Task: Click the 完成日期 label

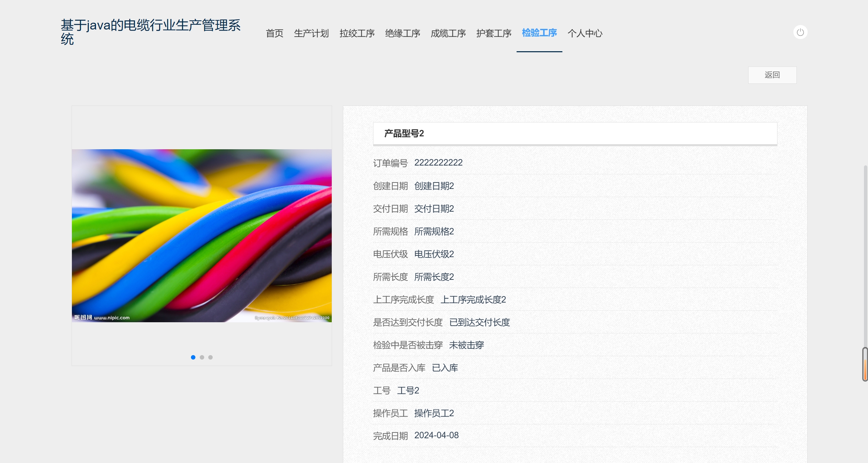Action: coord(390,436)
